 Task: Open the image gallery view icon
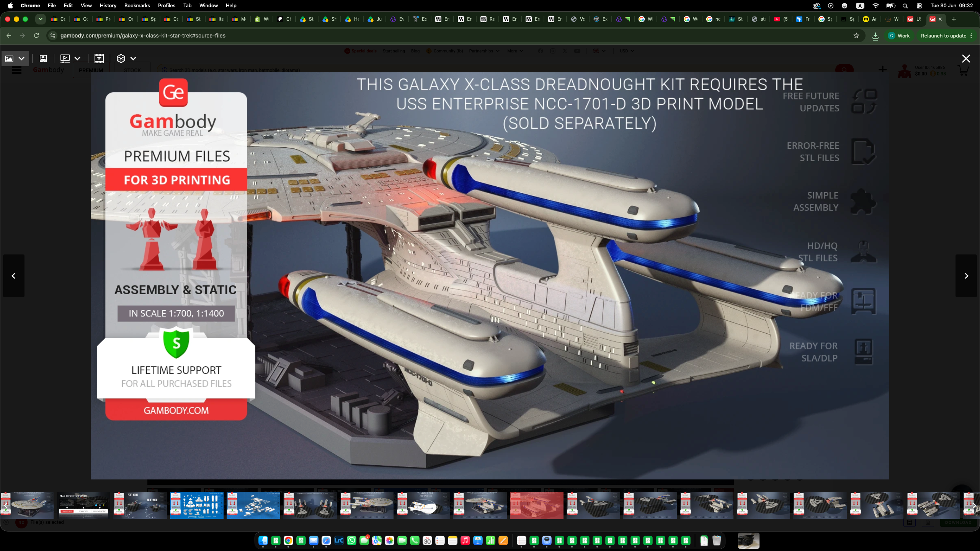pos(9,59)
